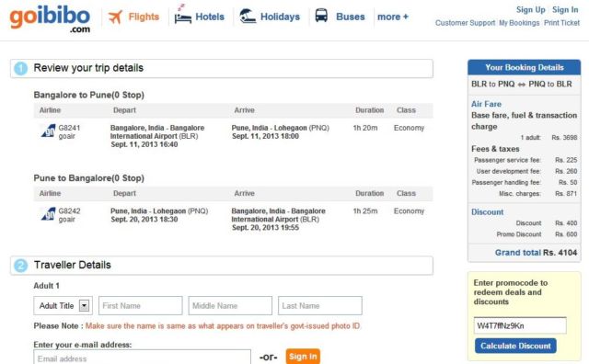The height and width of the screenshot is (364, 589).
Task: Open the Holidays tab
Action: [280, 17]
